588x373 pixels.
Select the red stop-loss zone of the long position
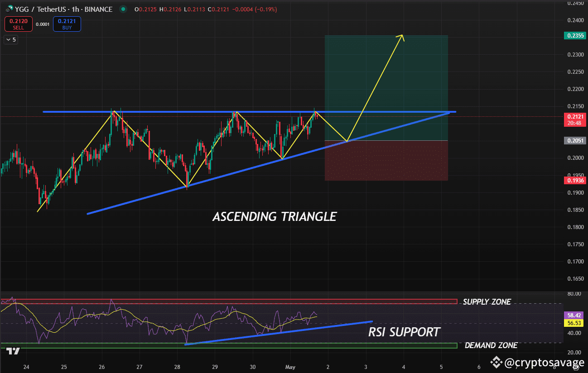(386, 161)
